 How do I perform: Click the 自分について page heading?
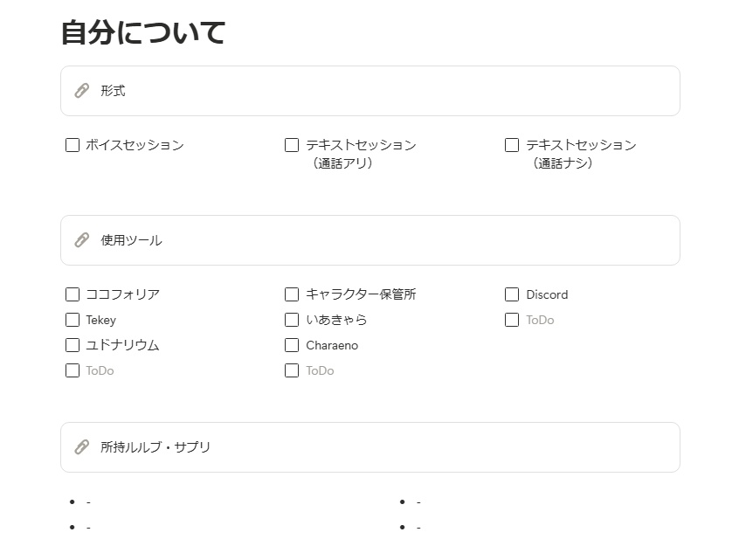click(143, 33)
